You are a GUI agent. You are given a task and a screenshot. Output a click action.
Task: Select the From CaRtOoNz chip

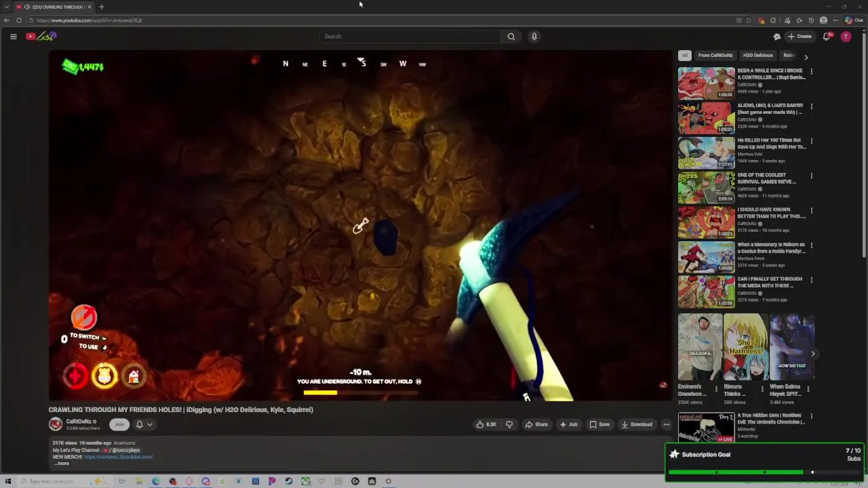tap(715, 56)
